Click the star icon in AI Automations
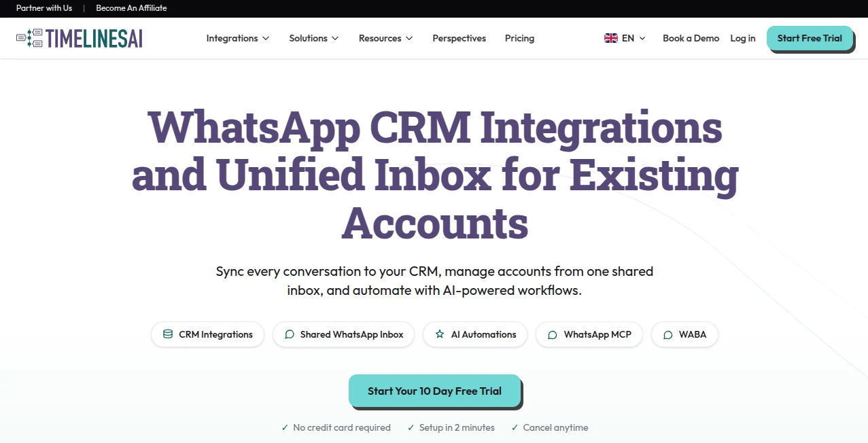 tap(440, 334)
